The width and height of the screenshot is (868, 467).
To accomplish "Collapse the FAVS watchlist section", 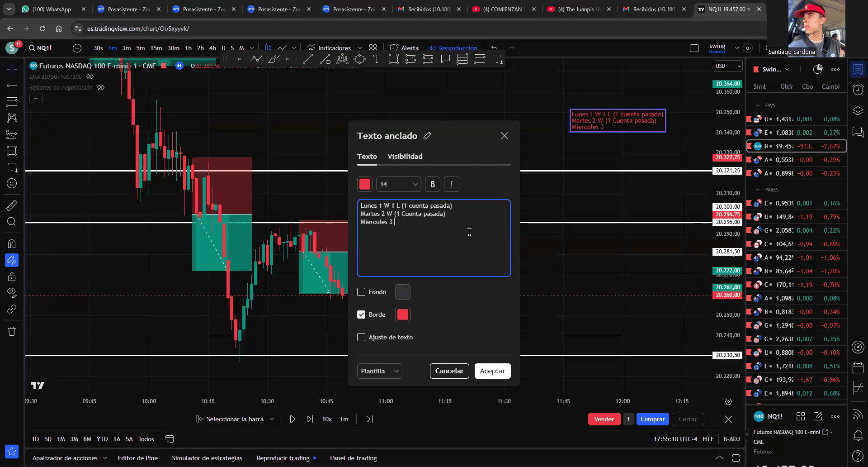I will pos(758,105).
